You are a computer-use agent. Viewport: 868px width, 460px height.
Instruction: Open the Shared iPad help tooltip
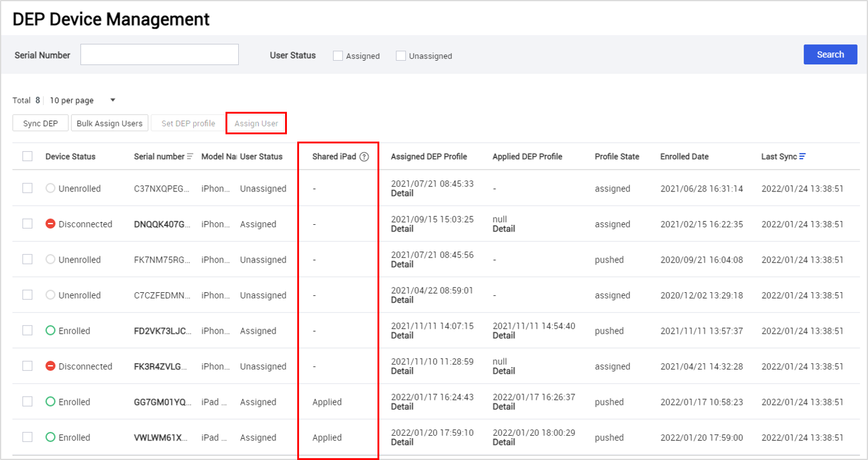(363, 156)
